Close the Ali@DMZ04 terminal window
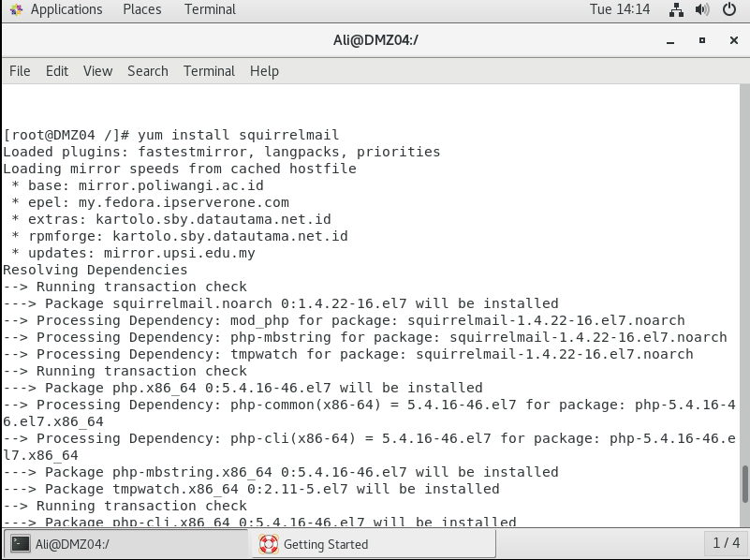This screenshot has width=750, height=560. tap(734, 40)
